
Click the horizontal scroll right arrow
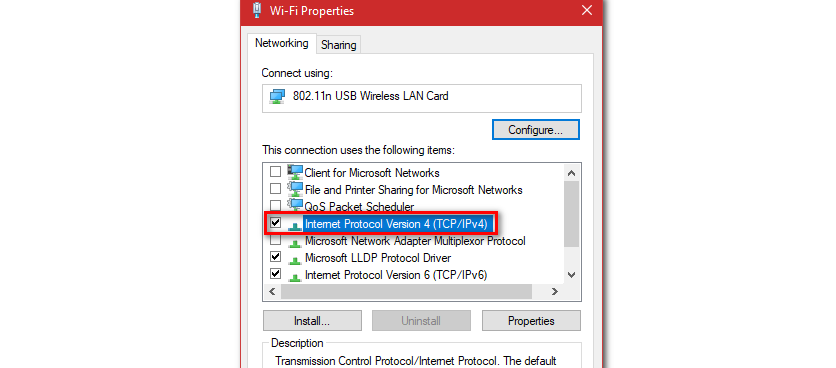click(x=554, y=292)
